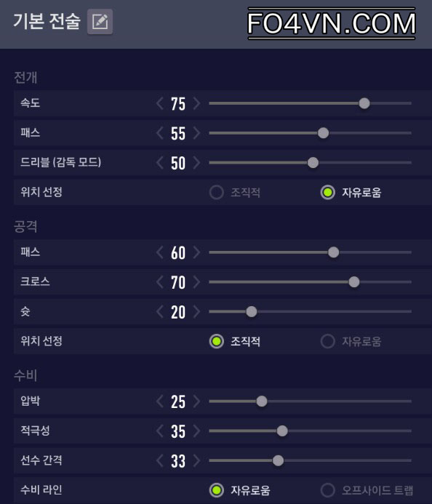Decrease 속도 value with left arrow
This screenshot has height=504, width=432.
pos(160,103)
